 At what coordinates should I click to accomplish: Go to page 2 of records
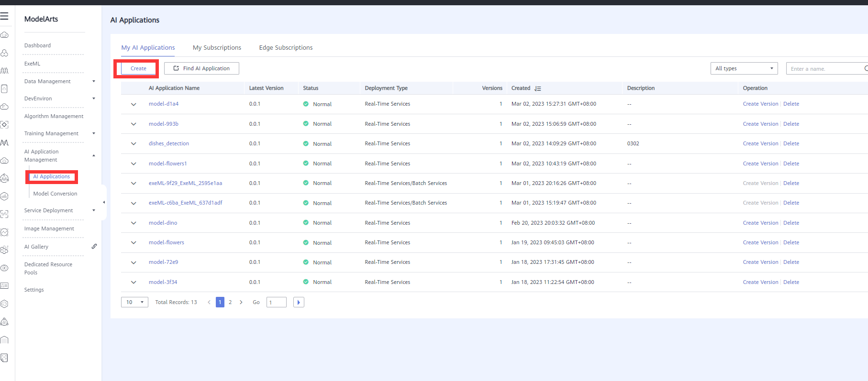(x=230, y=302)
